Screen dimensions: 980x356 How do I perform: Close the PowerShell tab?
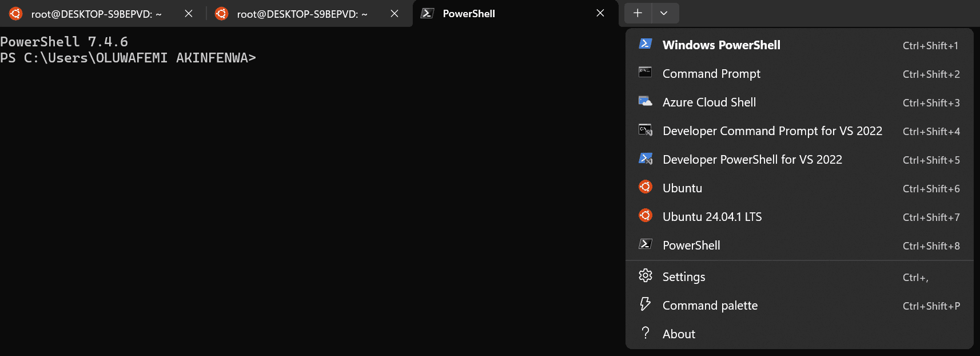600,13
